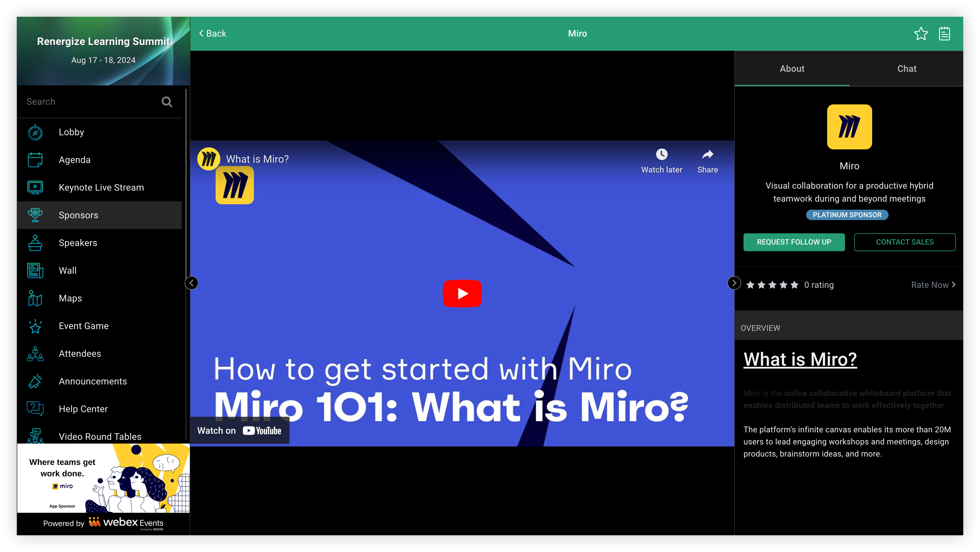Open Help Center menu item
980x552 pixels.
[x=99, y=409]
